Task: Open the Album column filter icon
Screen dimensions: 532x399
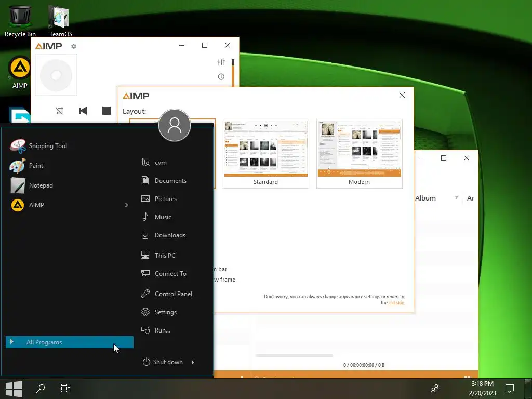Action: coord(457,198)
